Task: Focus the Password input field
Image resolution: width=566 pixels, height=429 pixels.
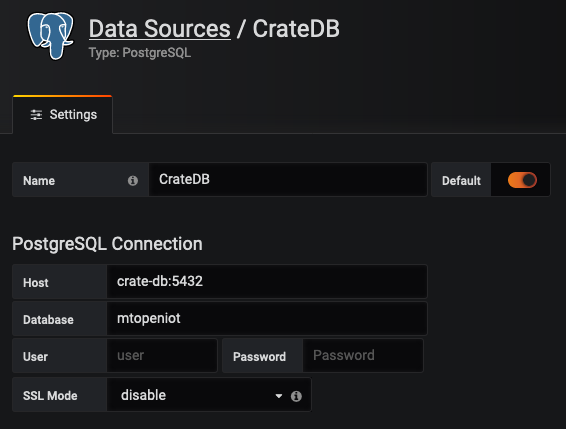Action: pos(362,356)
